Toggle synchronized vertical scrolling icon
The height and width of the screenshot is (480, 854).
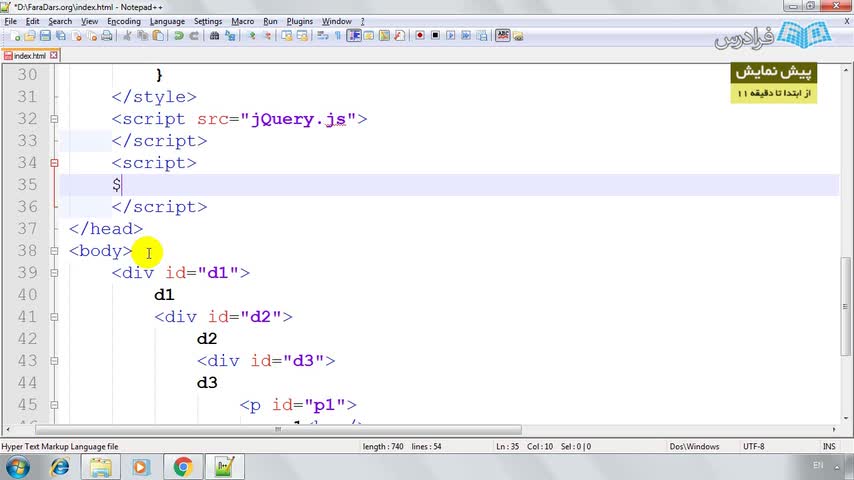coord(286,36)
